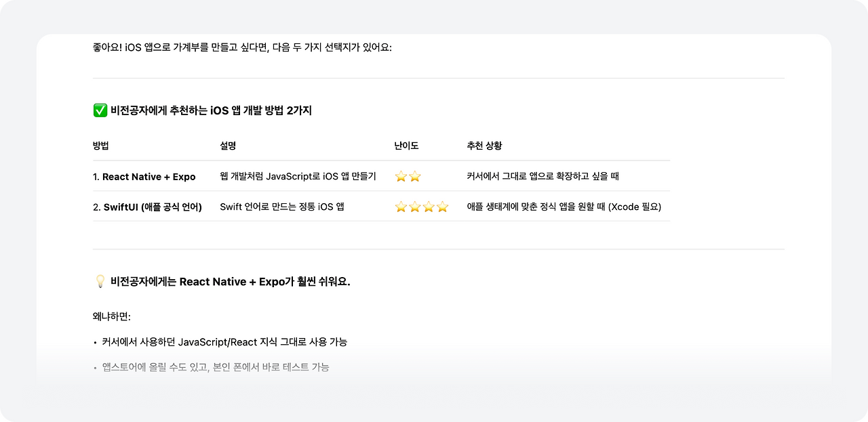
Task: Click 'Swift 언어로 만드는 정통 iOS 앱' text
Action: pos(281,207)
